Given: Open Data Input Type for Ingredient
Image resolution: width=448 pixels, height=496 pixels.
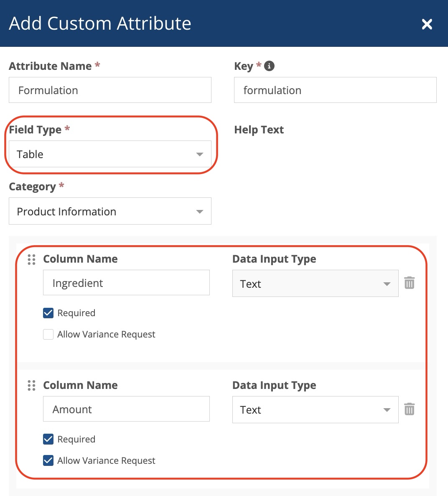Looking at the screenshot, I should 315,284.
